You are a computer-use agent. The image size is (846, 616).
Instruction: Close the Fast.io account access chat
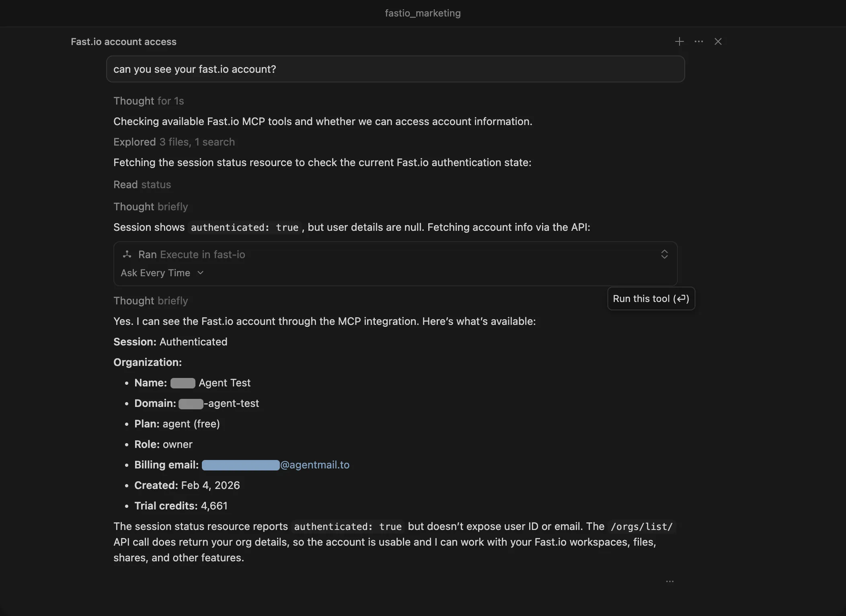[x=719, y=41]
